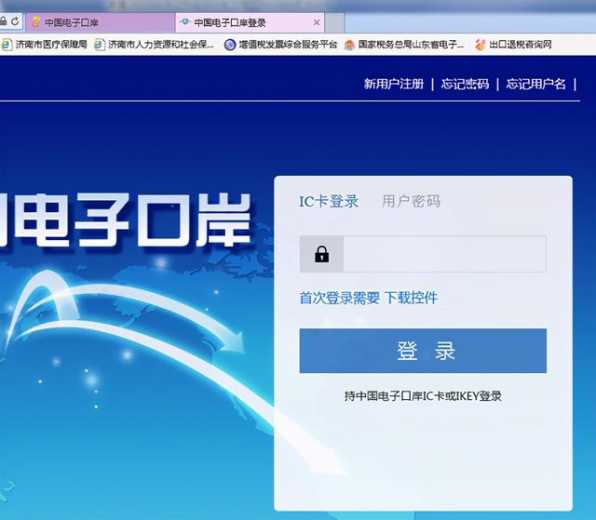Click the 忘记密码 link
The height and width of the screenshot is (520, 596).
pyautogui.click(x=465, y=84)
